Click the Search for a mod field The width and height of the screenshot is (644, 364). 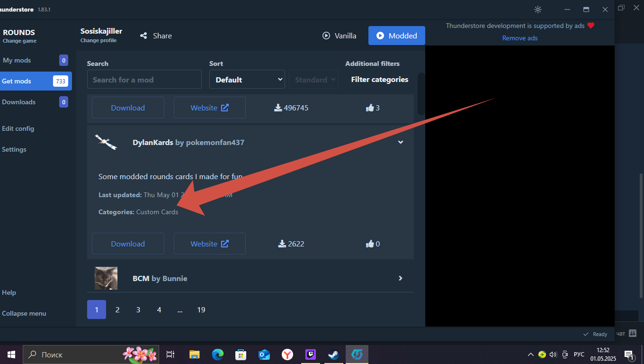pyautogui.click(x=144, y=80)
